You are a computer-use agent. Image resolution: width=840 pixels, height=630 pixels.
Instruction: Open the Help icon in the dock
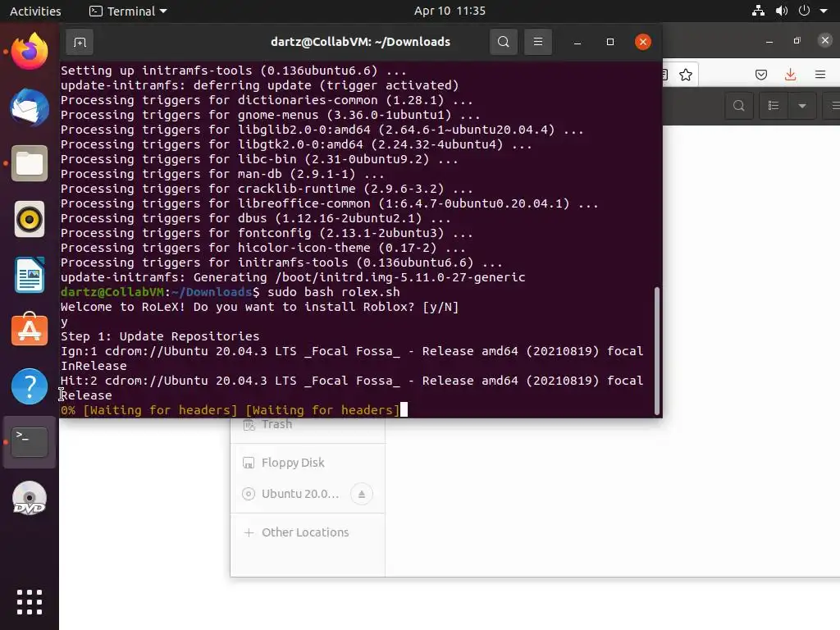coord(30,386)
